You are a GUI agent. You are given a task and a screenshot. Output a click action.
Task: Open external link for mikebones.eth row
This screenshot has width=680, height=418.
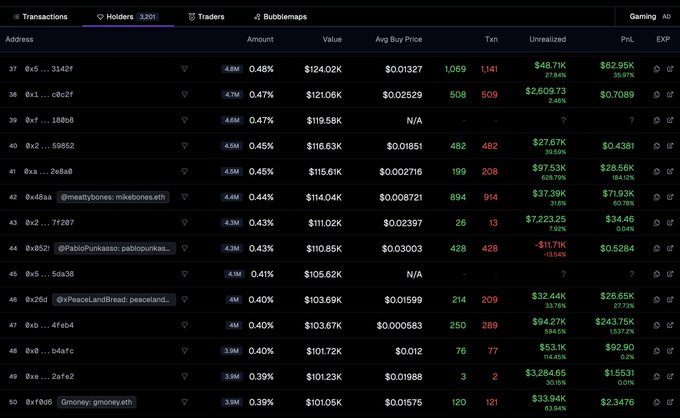(x=670, y=197)
